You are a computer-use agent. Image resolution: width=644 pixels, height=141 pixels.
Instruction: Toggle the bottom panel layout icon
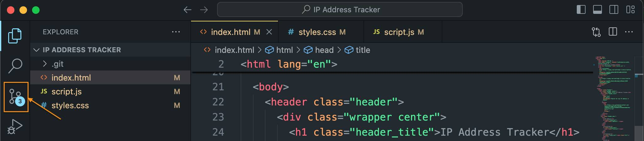pos(598,10)
